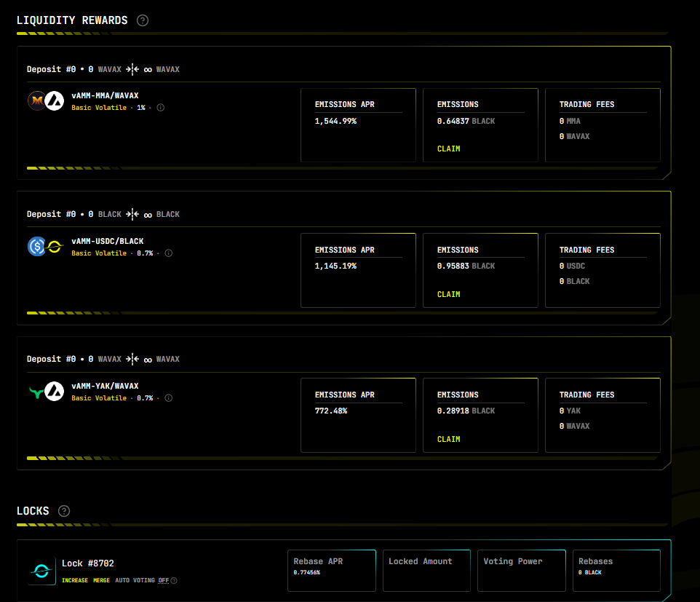Viewport: 700px width, 602px height.
Task: Open the Liquidity Rewards help icon
Action: coord(143,20)
